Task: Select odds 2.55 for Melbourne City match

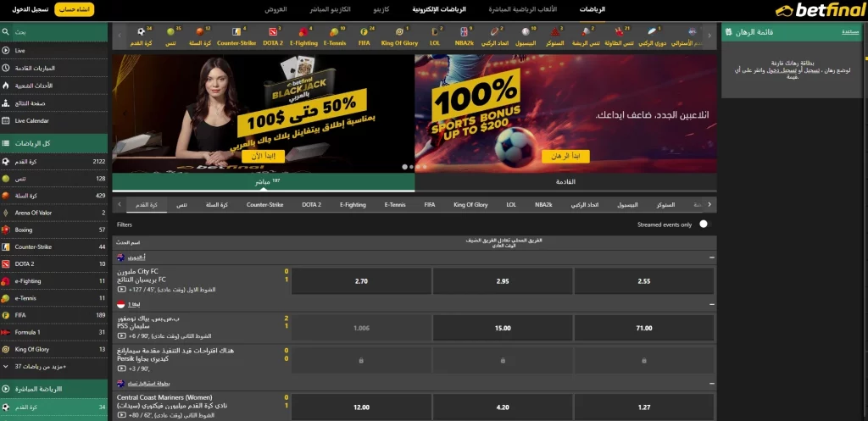Action: point(644,281)
